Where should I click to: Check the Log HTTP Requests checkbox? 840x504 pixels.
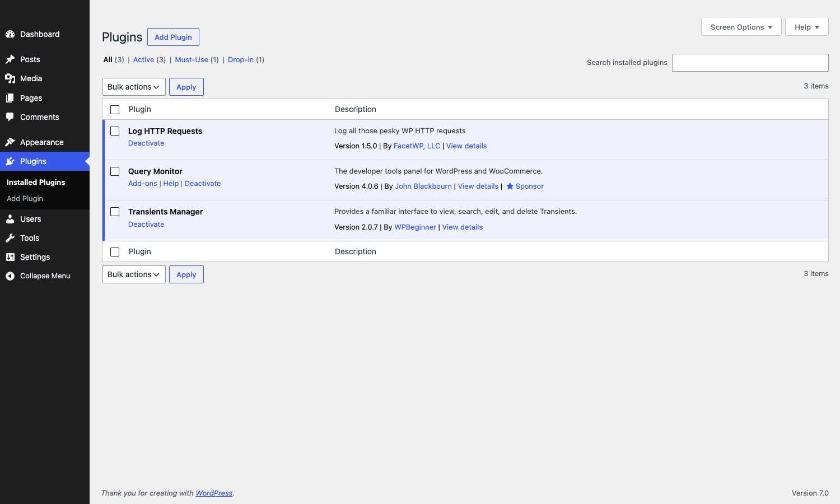(x=115, y=131)
